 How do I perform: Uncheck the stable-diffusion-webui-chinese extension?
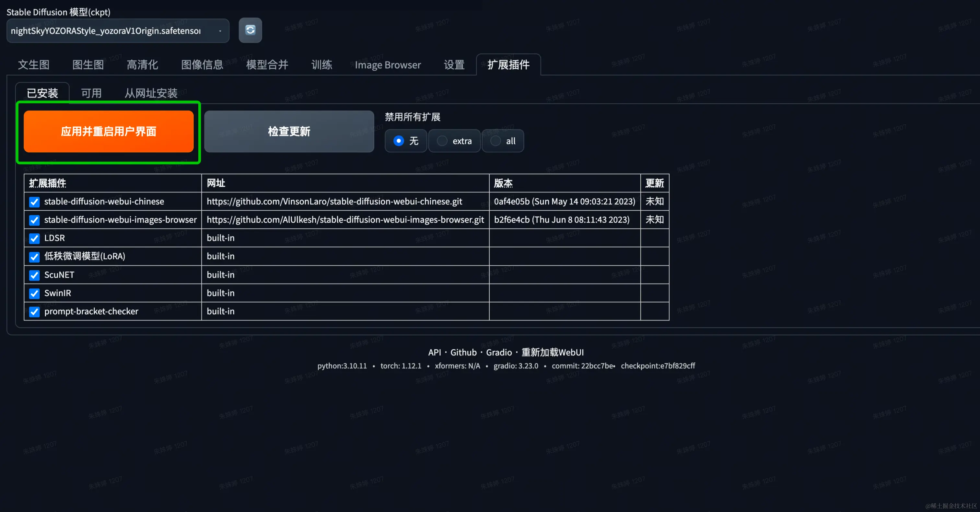click(34, 202)
